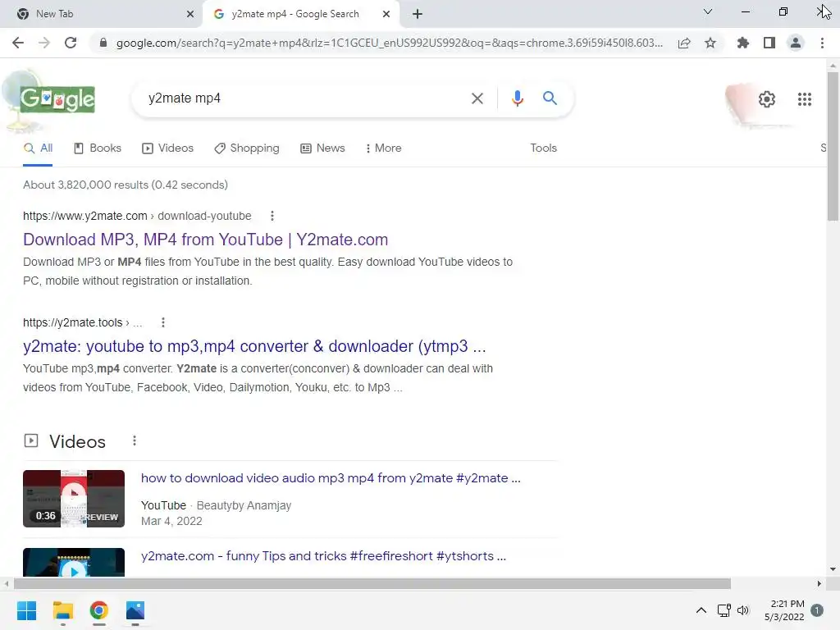Expand the tab search dropdown arrow
Image resolution: width=840 pixels, height=630 pixels.
707,11
